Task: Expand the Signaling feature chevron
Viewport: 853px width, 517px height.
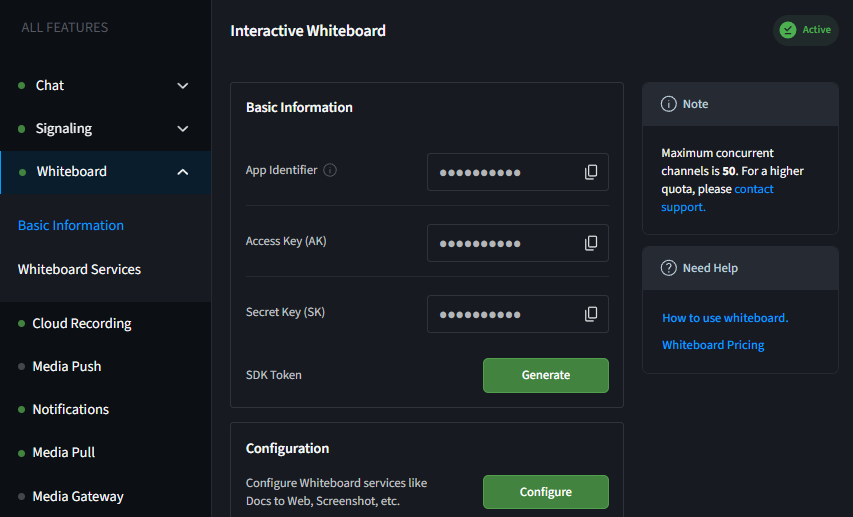Action: [x=183, y=129]
